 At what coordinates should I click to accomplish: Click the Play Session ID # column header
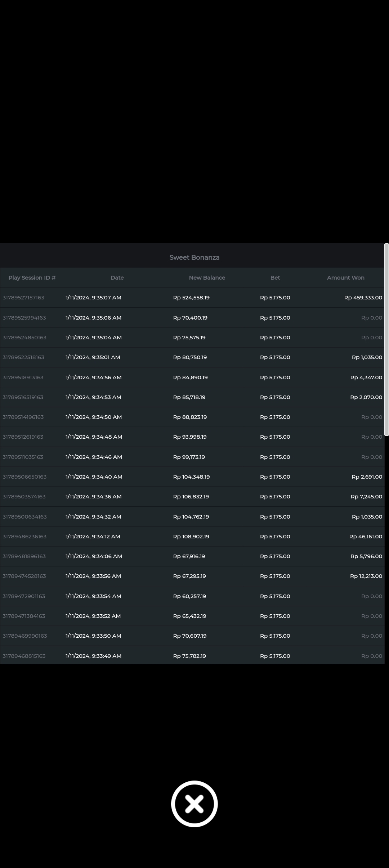tap(32, 278)
